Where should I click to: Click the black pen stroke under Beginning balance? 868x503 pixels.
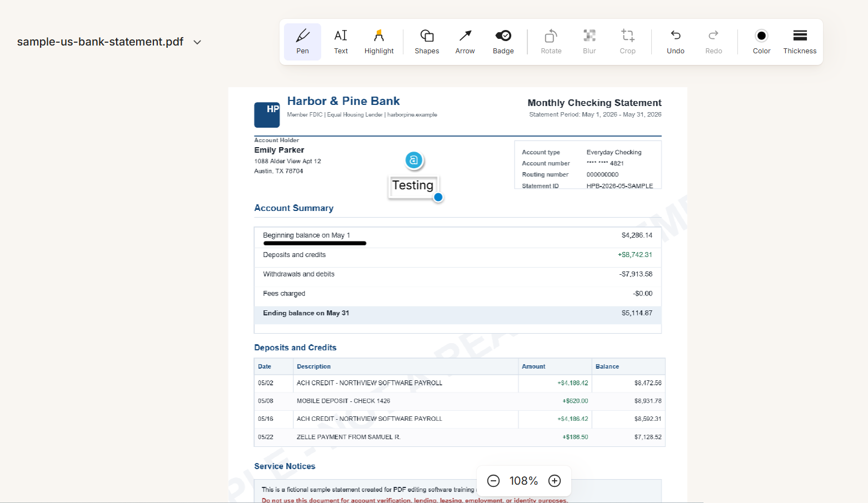coord(315,243)
